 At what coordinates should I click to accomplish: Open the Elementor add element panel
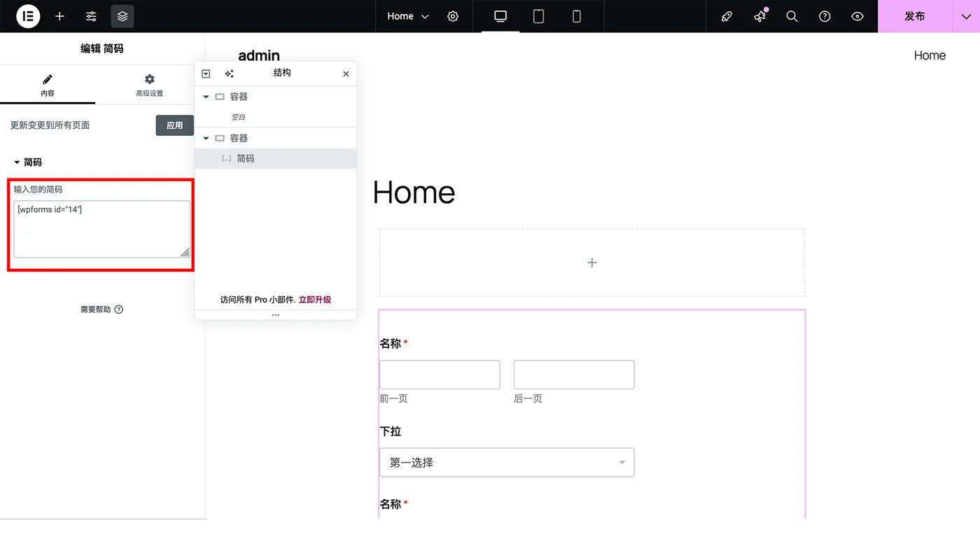[x=59, y=16]
